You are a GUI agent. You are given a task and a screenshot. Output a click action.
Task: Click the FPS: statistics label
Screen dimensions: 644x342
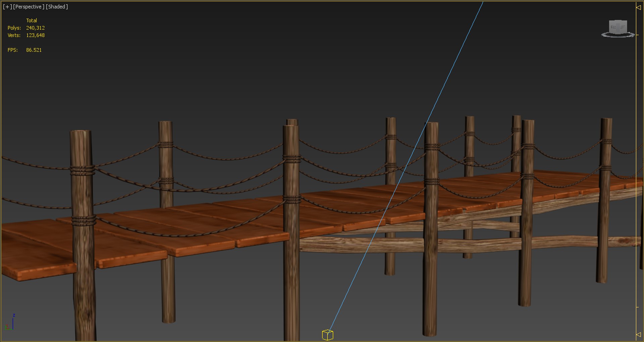[12, 50]
